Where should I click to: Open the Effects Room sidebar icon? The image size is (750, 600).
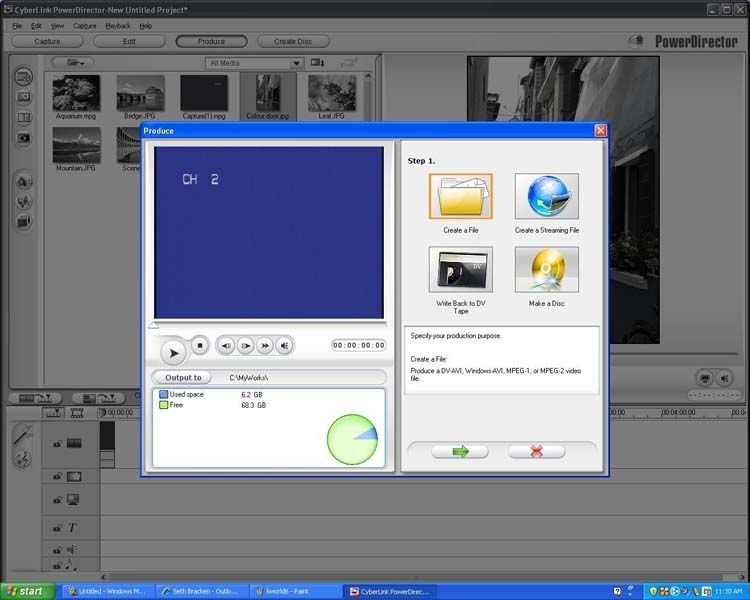click(23, 97)
